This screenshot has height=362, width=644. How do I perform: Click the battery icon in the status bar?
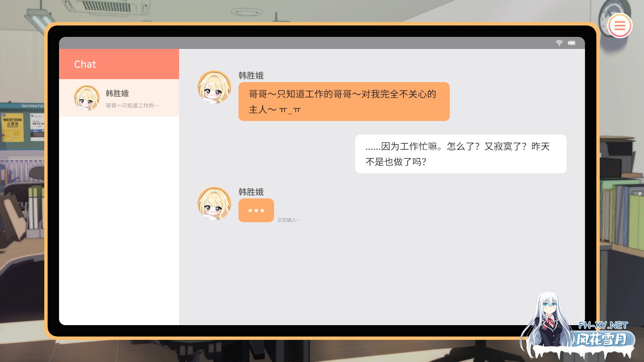click(571, 43)
